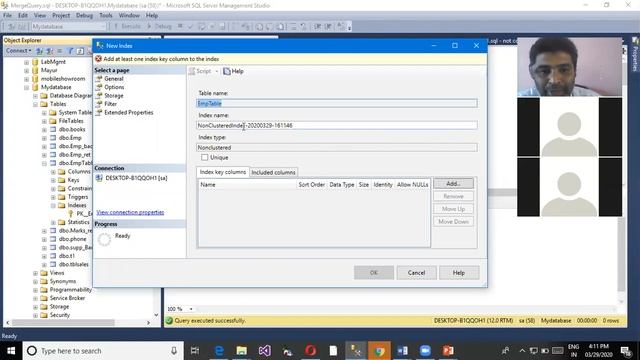The width and height of the screenshot is (640, 360).
Task: Open Opera browser from taskbar
Action: tap(310, 351)
